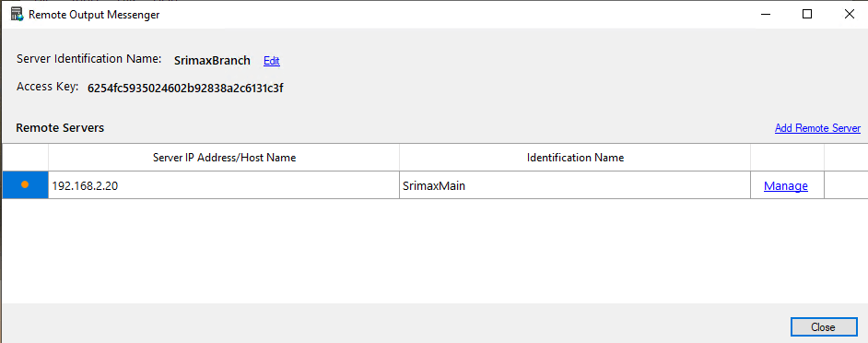Select the orange status dot row indicator

pyautogui.click(x=25, y=185)
